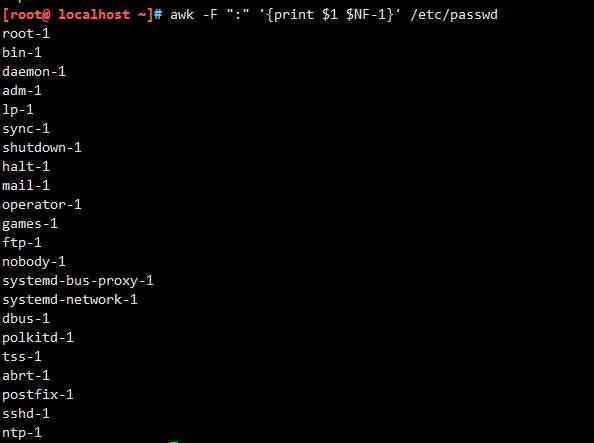Image resolution: width=594 pixels, height=443 pixels.
Task: Click the mail-1 output line
Action: coord(26,185)
